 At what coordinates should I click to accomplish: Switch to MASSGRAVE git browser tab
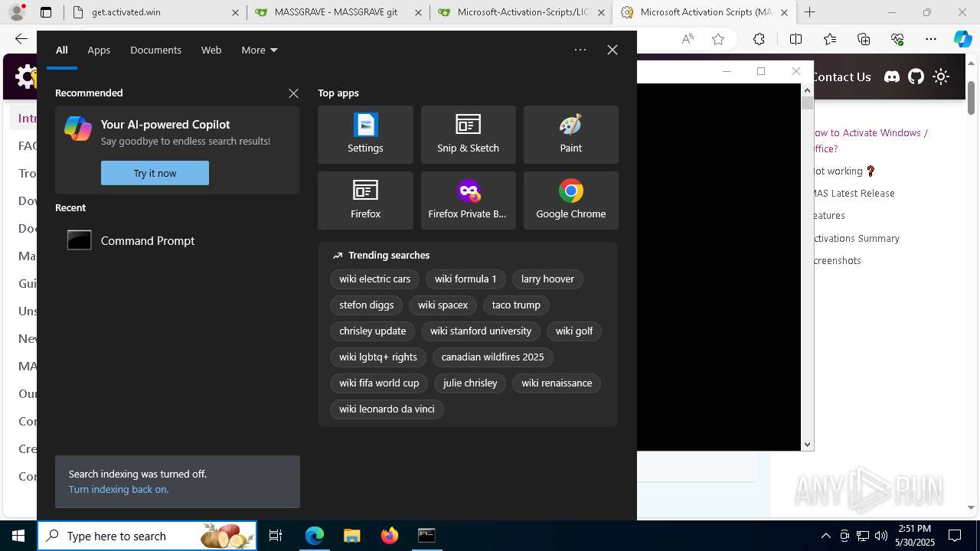pyautogui.click(x=338, y=12)
